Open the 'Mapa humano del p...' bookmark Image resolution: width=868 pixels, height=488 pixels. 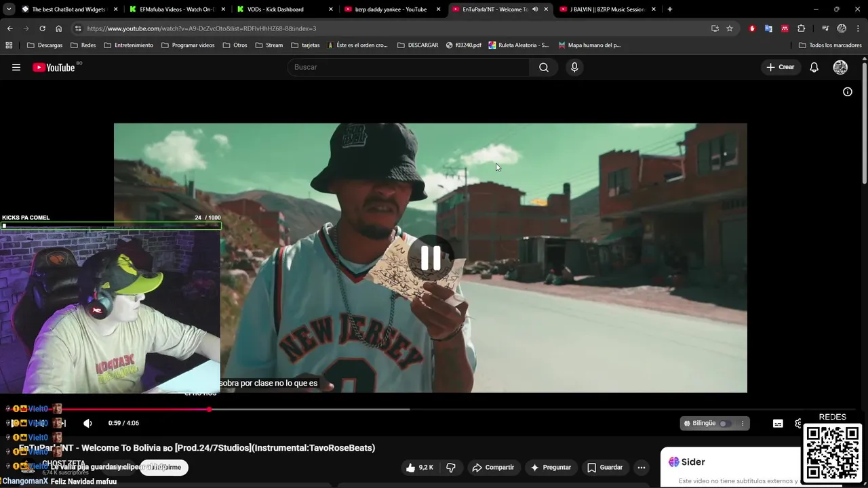point(589,45)
